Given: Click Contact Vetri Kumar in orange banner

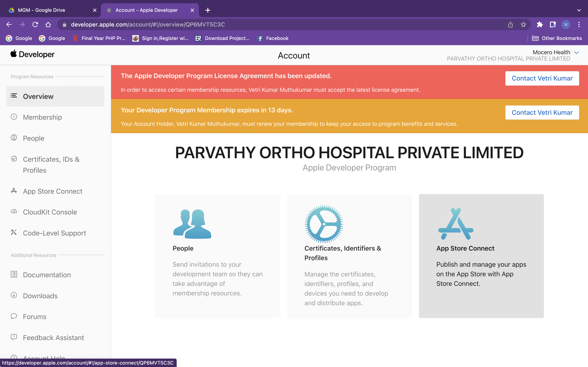Looking at the screenshot, I should point(542,113).
